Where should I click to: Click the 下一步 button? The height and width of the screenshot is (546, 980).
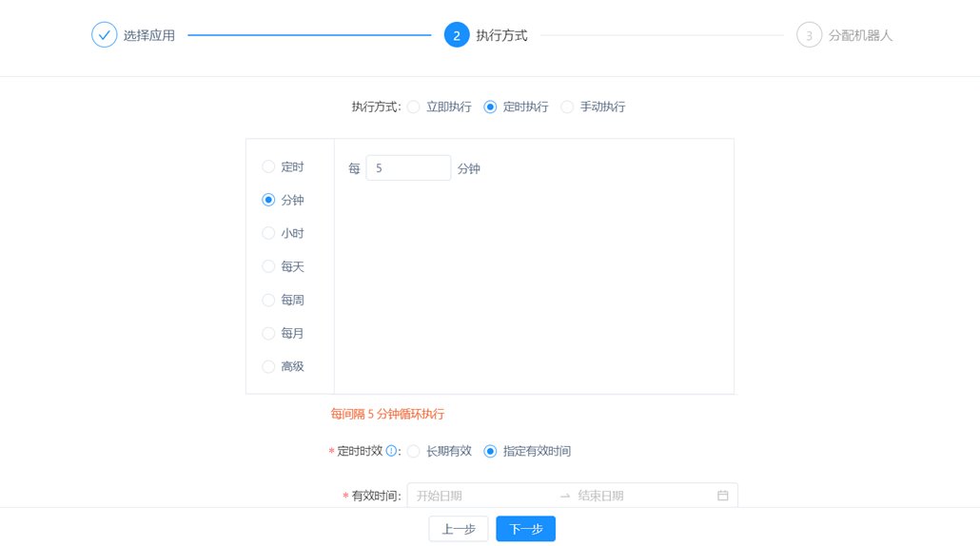click(x=525, y=529)
